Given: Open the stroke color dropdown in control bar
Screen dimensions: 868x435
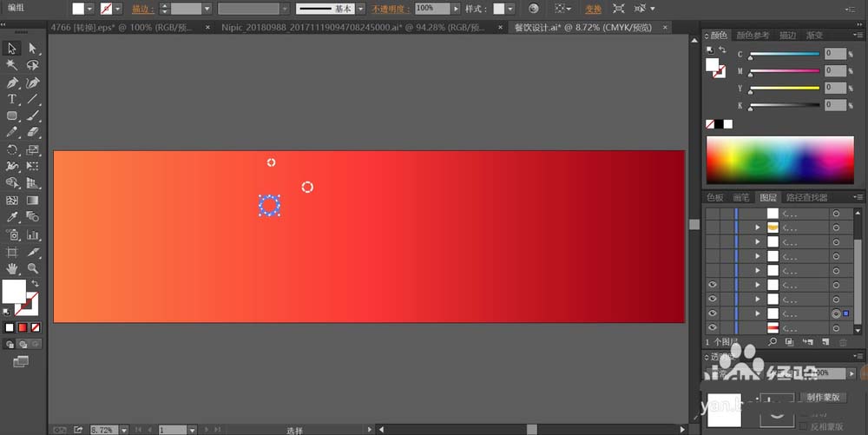Looking at the screenshot, I should pos(117,9).
